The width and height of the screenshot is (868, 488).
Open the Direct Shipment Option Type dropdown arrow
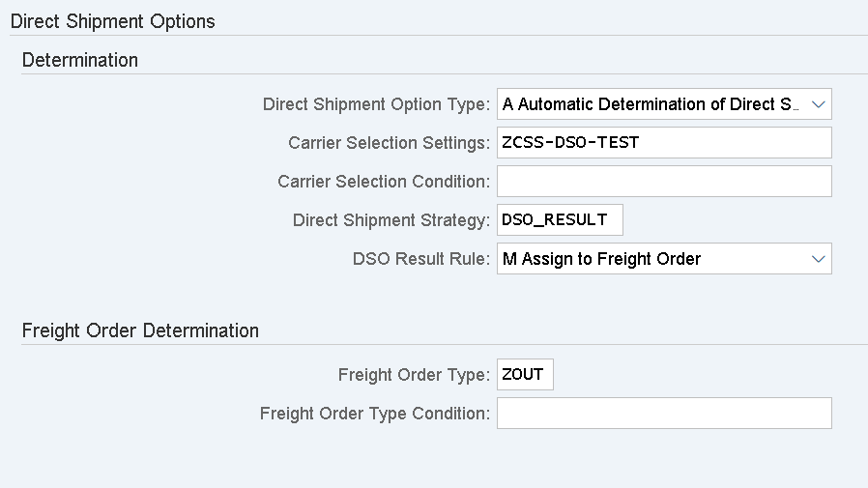[818, 104]
